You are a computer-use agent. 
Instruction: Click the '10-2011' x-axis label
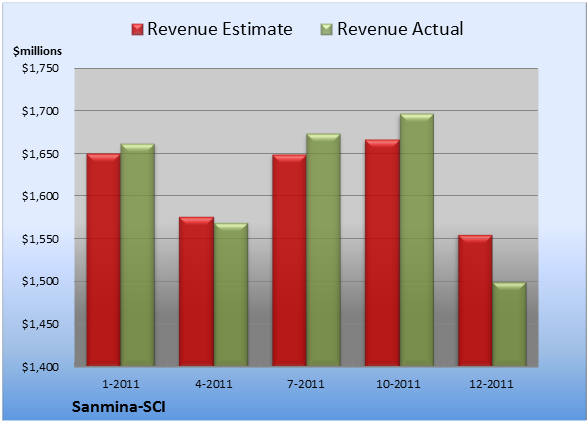coord(398,384)
